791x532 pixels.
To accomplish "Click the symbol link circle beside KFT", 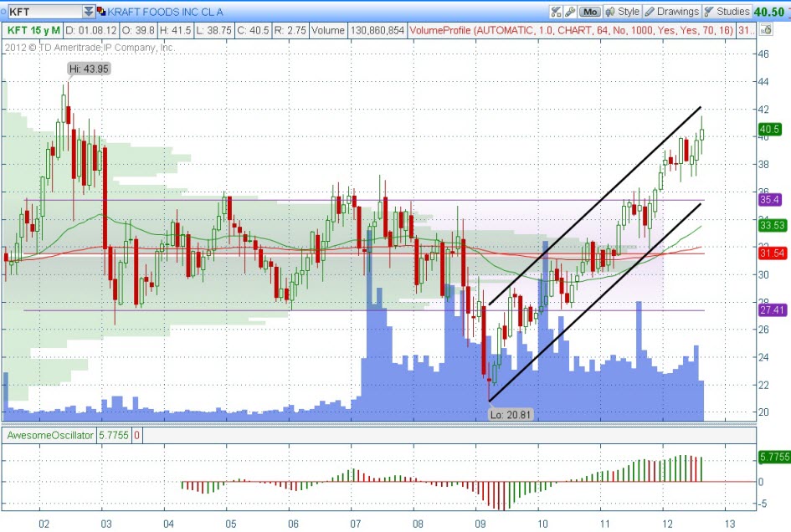I will (x=4, y=12).
